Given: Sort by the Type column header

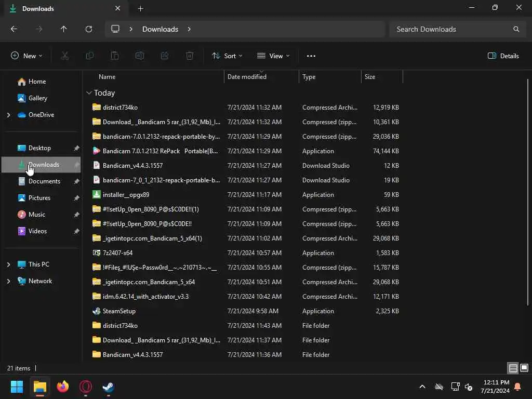Looking at the screenshot, I should pyautogui.click(x=330, y=77).
